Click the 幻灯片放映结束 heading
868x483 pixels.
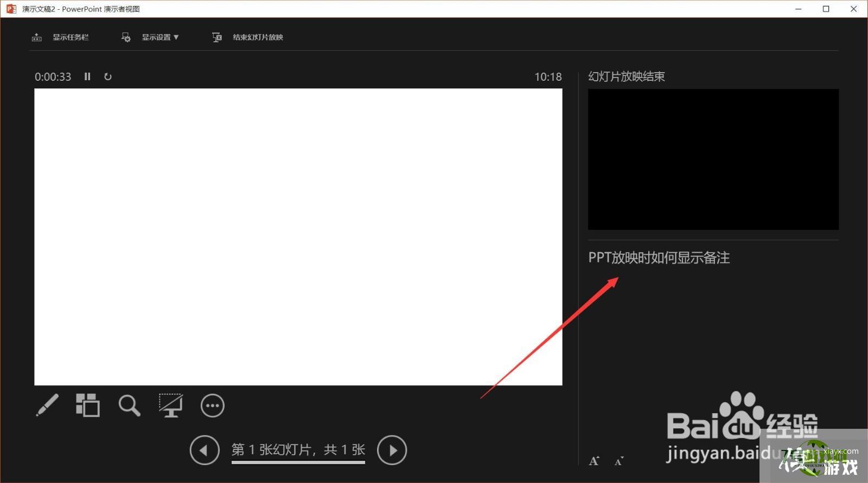click(627, 76)
